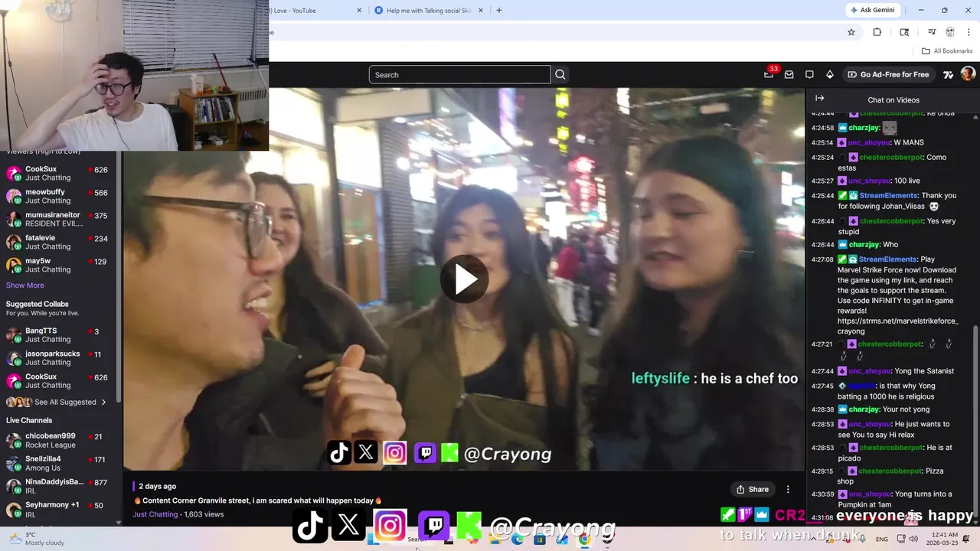Open Chrome extensions puzzle icon
980x551 pixels.
877,32
